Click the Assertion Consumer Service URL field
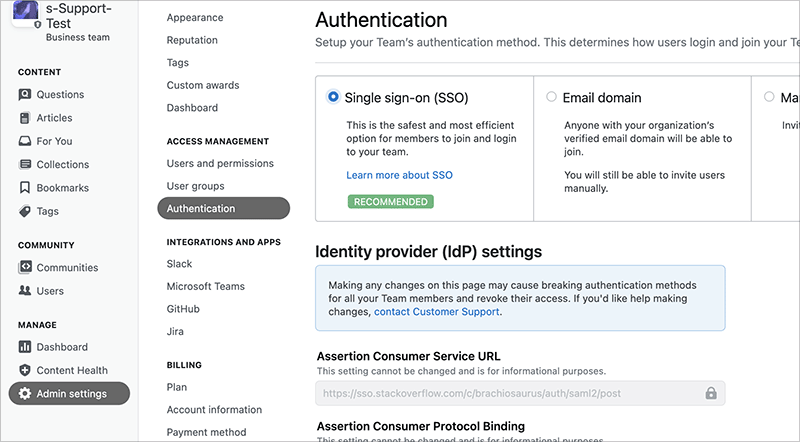 [505, 393]
